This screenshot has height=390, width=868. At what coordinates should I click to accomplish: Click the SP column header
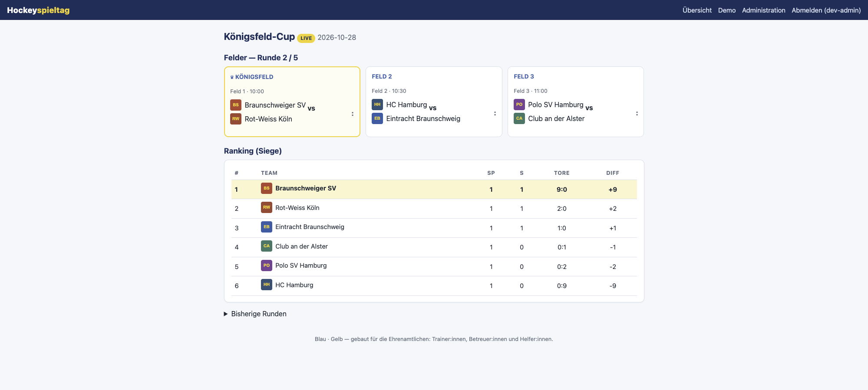click(x=491, y=173)
